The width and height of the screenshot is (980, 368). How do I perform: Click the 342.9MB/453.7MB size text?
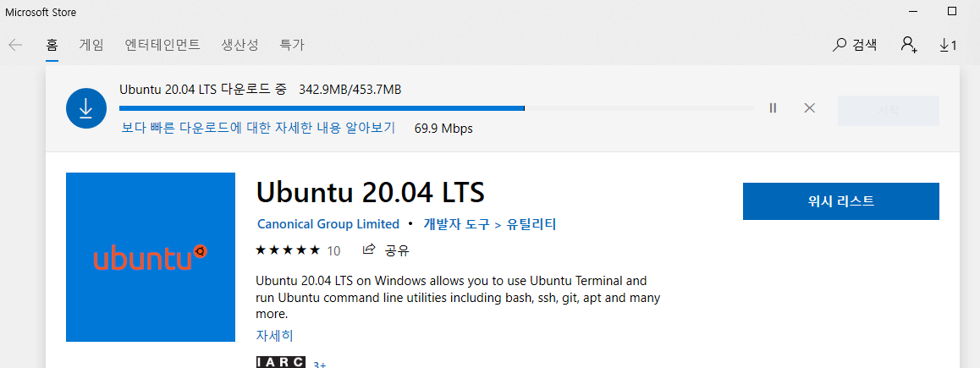tap(350, 90)
